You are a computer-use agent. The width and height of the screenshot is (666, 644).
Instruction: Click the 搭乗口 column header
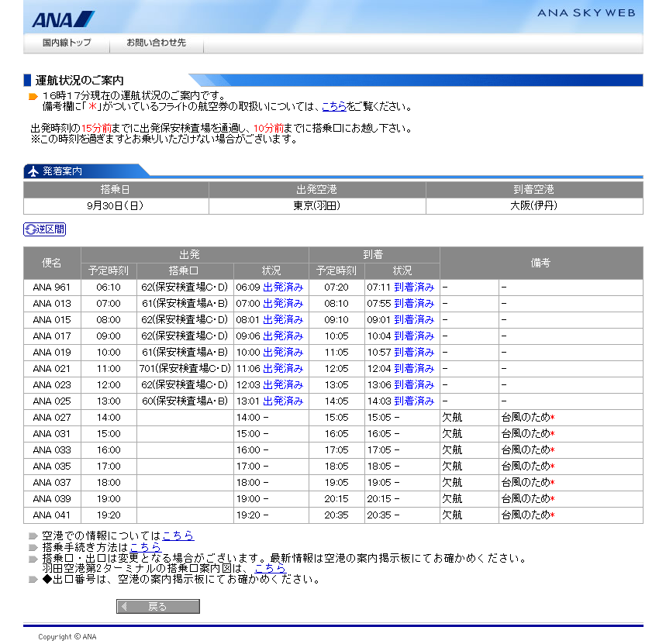coord(185,270)
